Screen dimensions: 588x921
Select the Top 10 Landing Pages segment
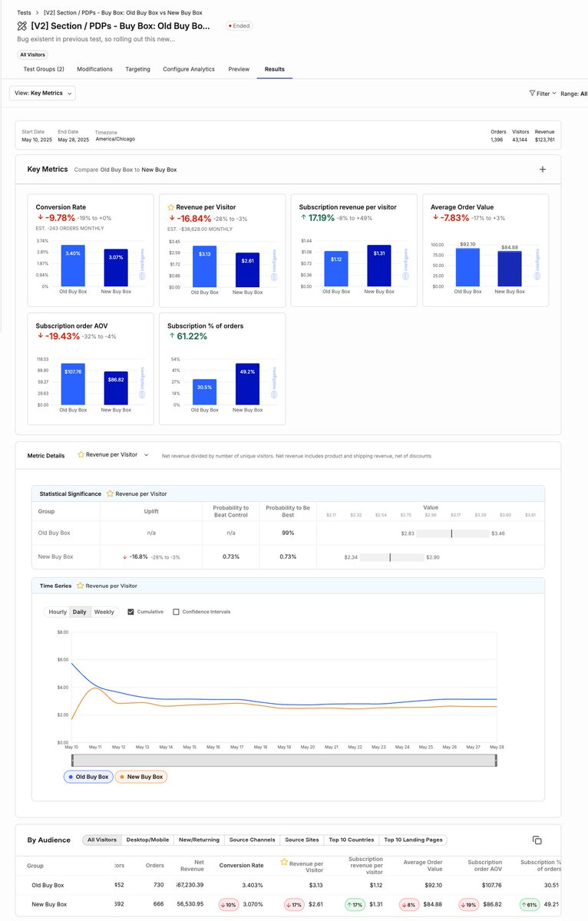coord(415,840)
